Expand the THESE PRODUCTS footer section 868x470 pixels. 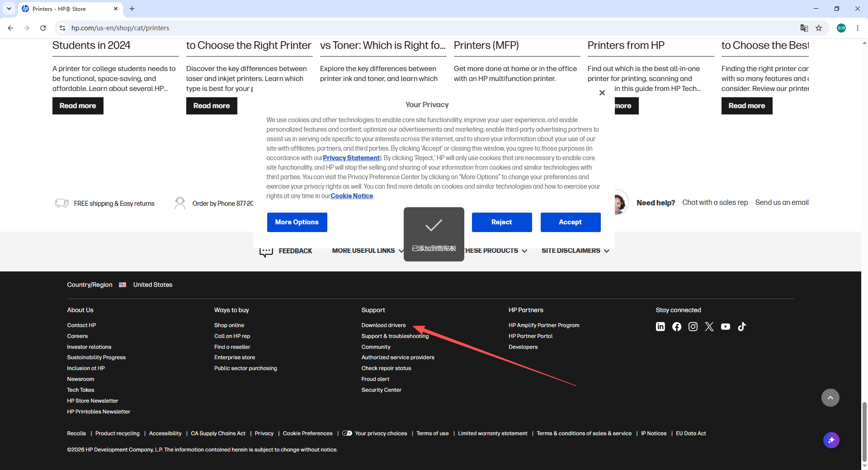pyautogui.click(x=495, y=251)
